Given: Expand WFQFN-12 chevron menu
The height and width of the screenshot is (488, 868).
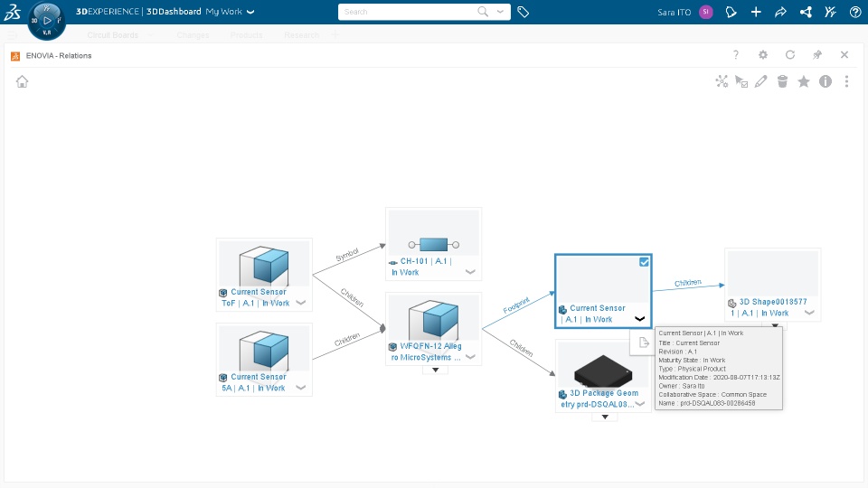Looking at the screenshot, I should coord(470,357).
